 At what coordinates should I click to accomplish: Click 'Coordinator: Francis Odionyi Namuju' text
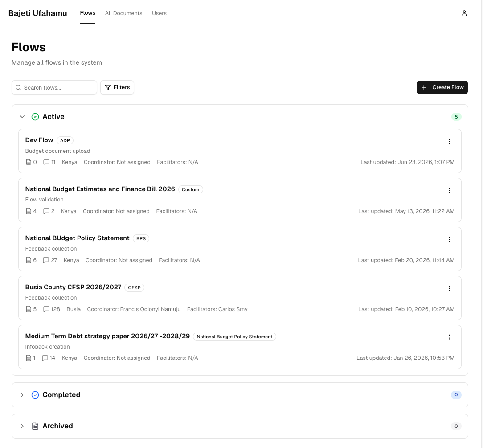click(134, 309)
